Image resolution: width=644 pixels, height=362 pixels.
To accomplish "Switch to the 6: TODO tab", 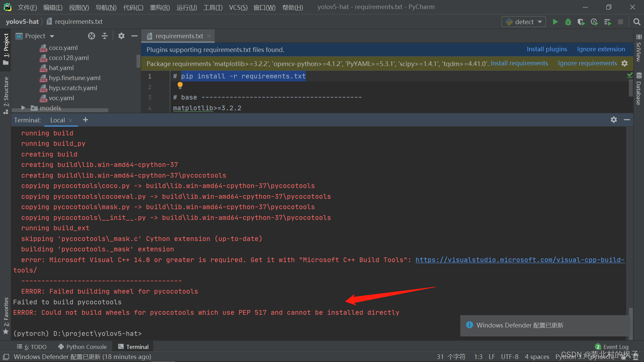I will 32,347.
